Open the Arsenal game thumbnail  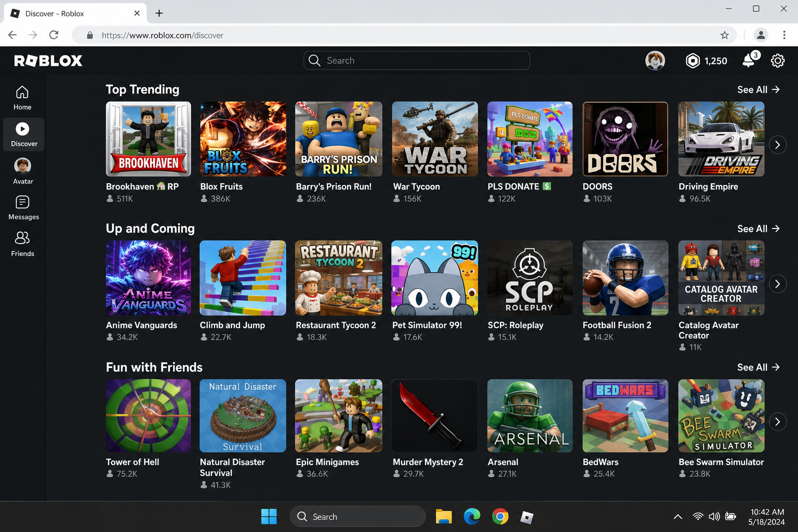click(x=530, y=416)
